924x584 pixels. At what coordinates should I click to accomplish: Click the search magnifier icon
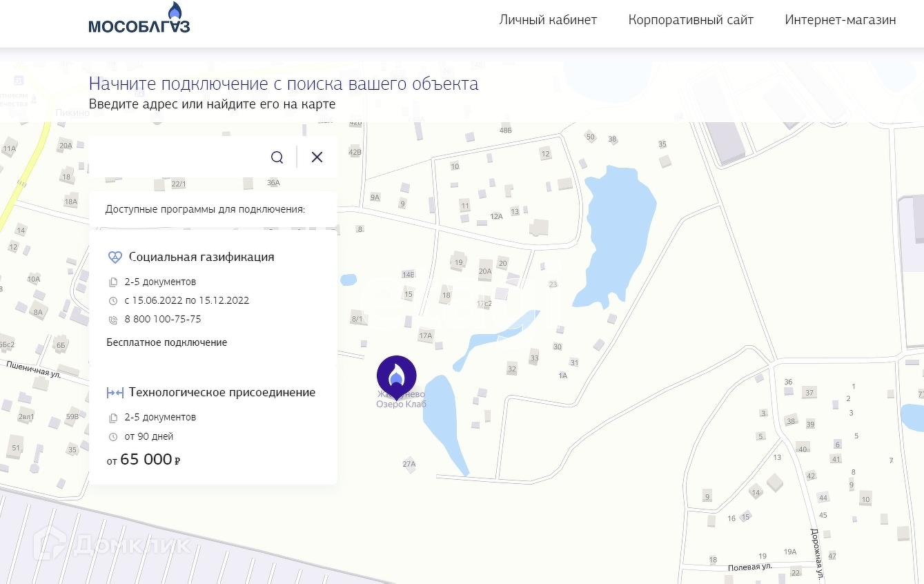(277, 157)
